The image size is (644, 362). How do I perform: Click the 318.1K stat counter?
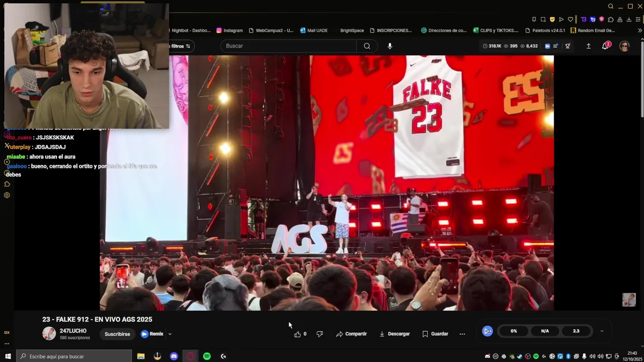492,46
